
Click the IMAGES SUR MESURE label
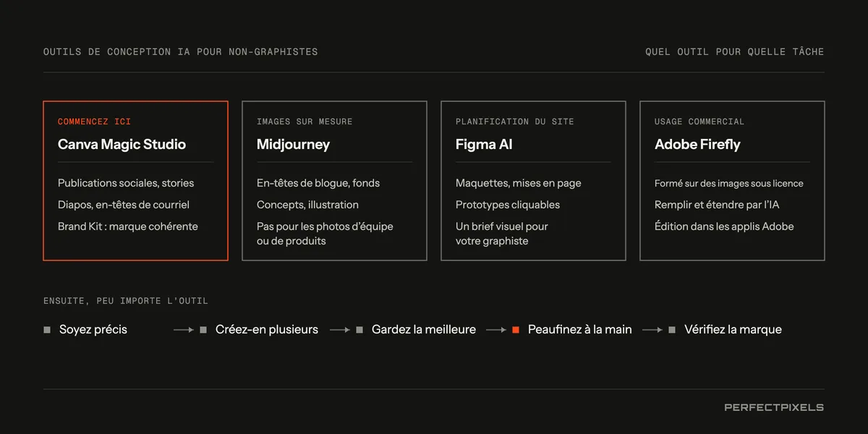[305, 122]
